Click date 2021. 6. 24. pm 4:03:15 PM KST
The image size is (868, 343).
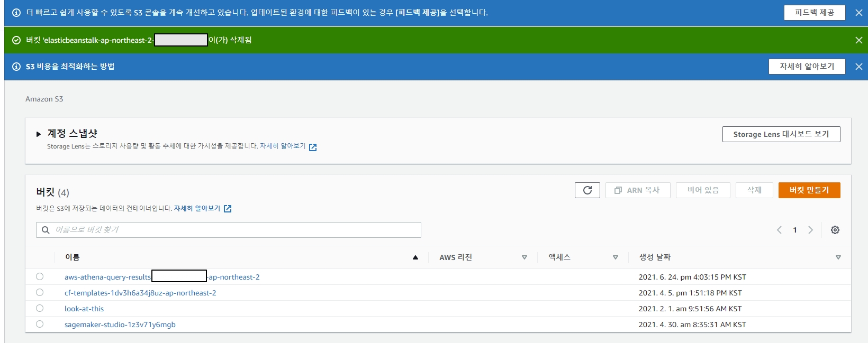(x=692, y=277)
